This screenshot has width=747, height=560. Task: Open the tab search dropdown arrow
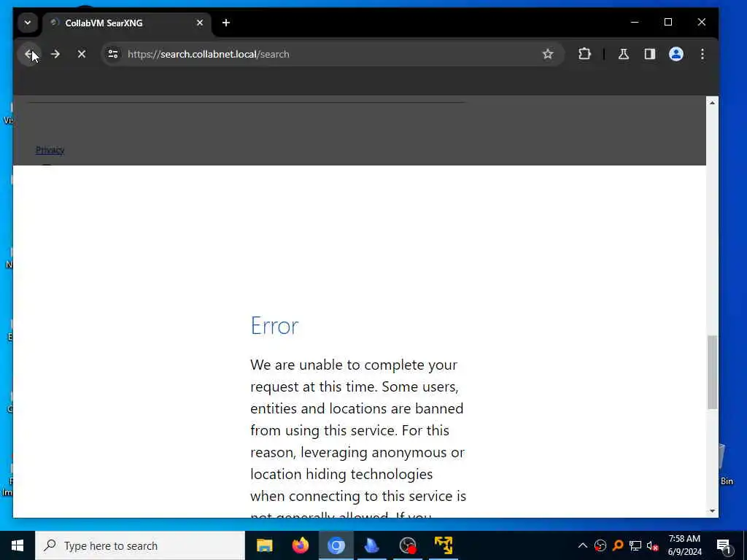coord(28,23)
